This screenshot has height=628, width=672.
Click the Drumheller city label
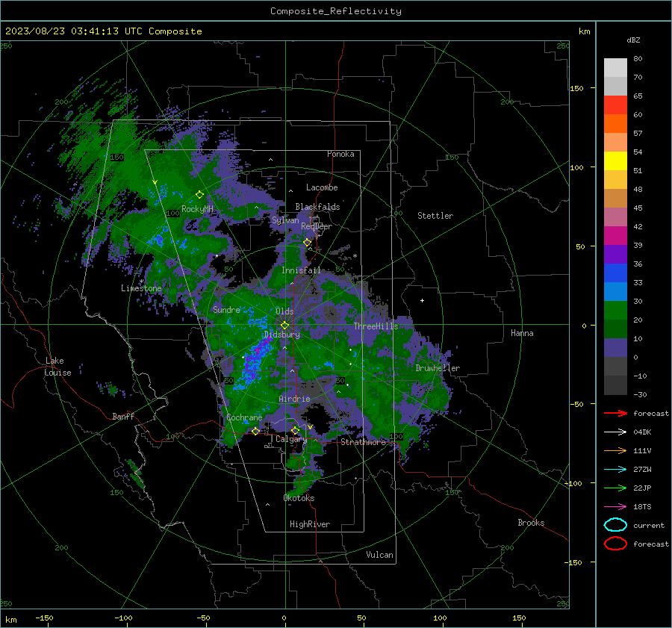coord(438,368)
